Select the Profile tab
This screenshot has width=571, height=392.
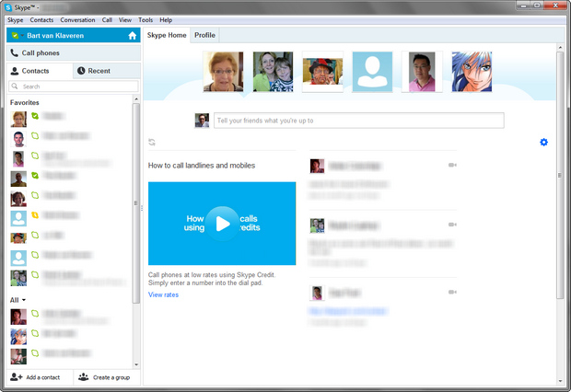pos(204,35)
